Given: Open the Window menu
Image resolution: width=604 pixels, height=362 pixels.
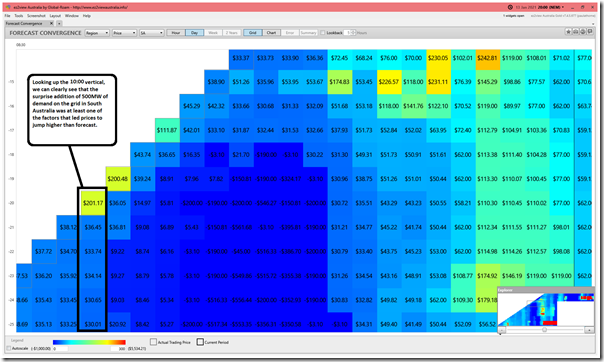Looking at the screenshot, I should (72, 16).
